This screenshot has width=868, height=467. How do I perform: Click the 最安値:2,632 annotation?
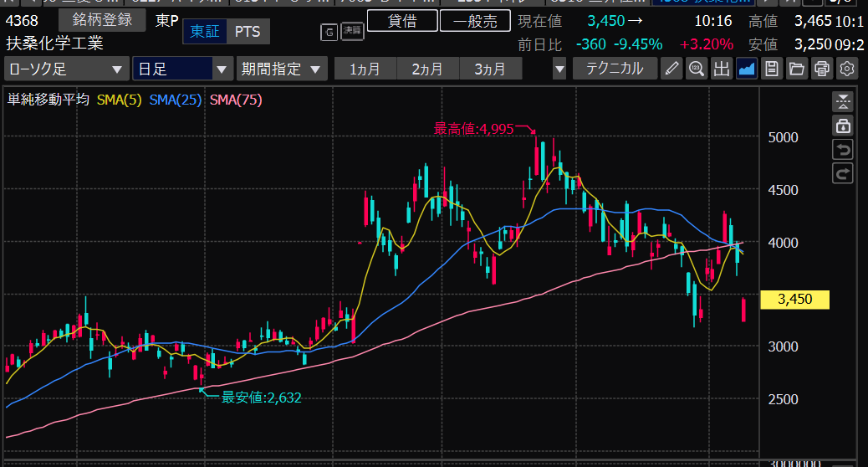pyautogui.click(x=261, y=398)
